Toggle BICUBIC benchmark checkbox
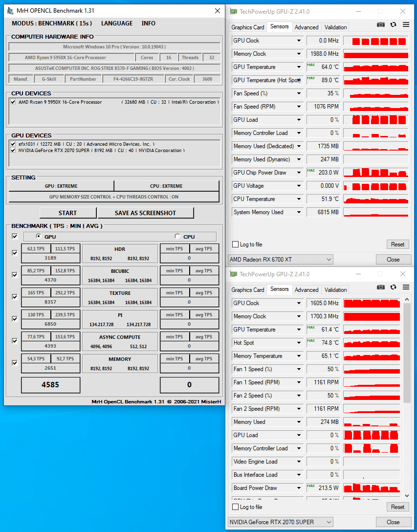The width and height of the screenshot is (417, 532). [x=15, y=275]
